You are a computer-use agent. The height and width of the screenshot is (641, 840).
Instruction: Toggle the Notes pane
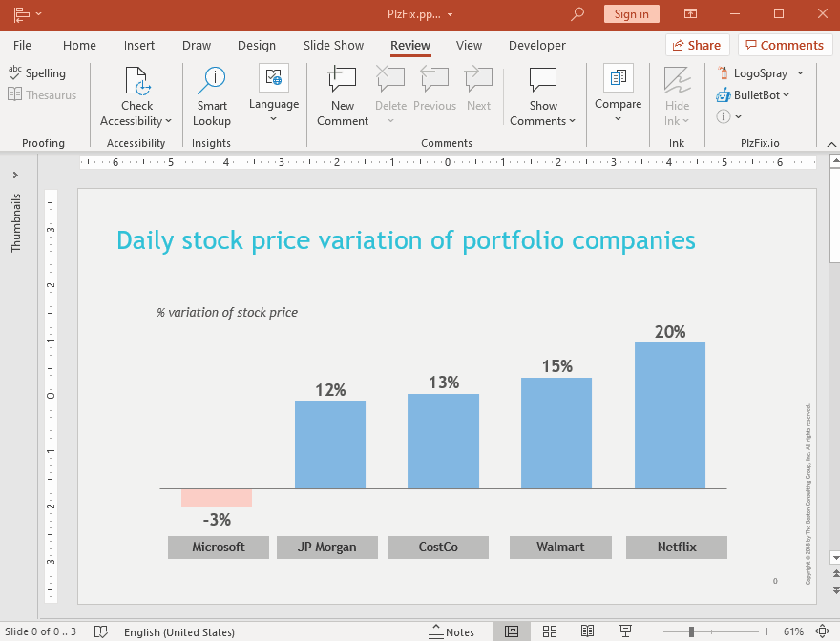point(453,631)
